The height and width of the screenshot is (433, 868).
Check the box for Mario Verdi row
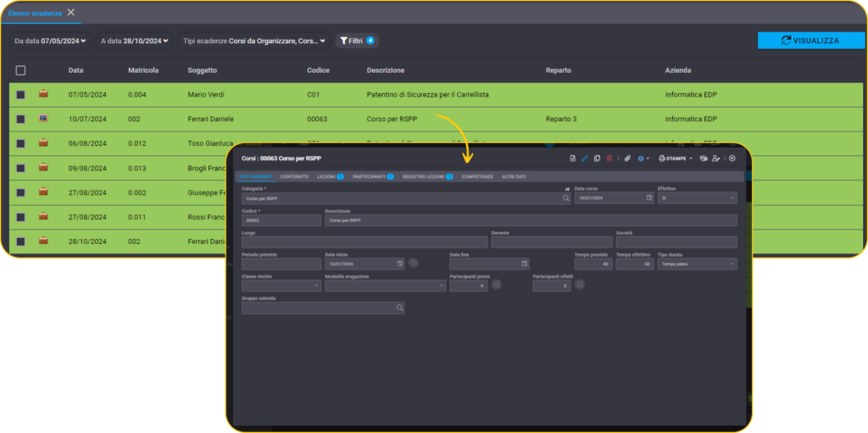tap(20, 95)
